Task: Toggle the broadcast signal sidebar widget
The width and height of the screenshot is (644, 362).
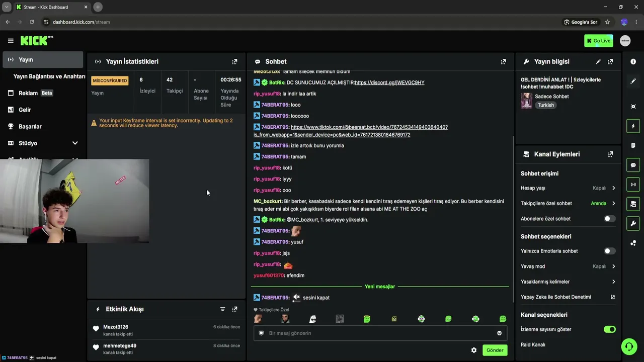Action: tap(633, 185)
